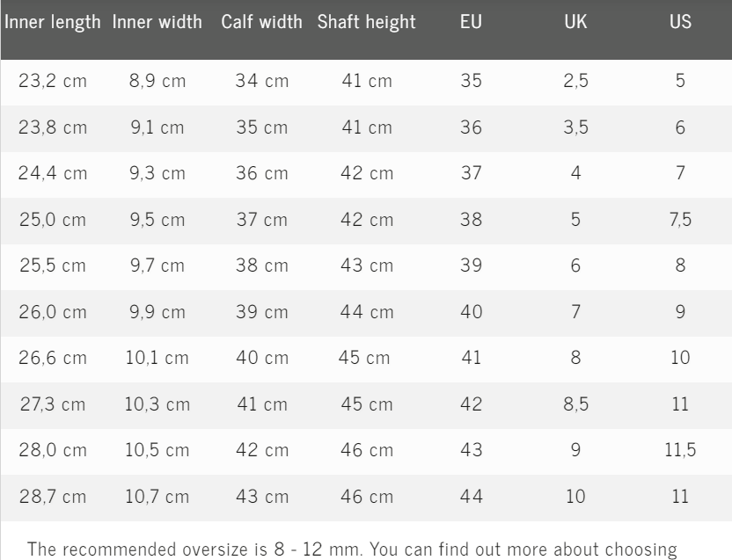Select the Calf width column header
This screenshot has width=732, height=560.
pos(262,23)
